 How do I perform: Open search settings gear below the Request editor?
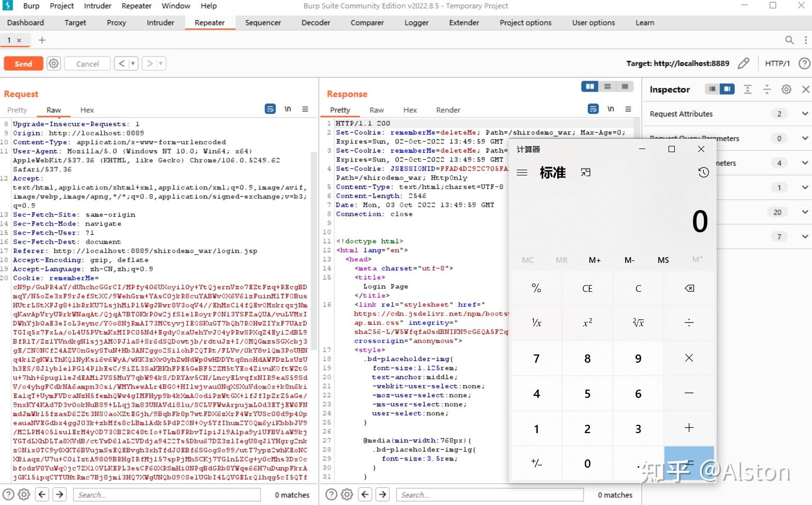[24, 494]
